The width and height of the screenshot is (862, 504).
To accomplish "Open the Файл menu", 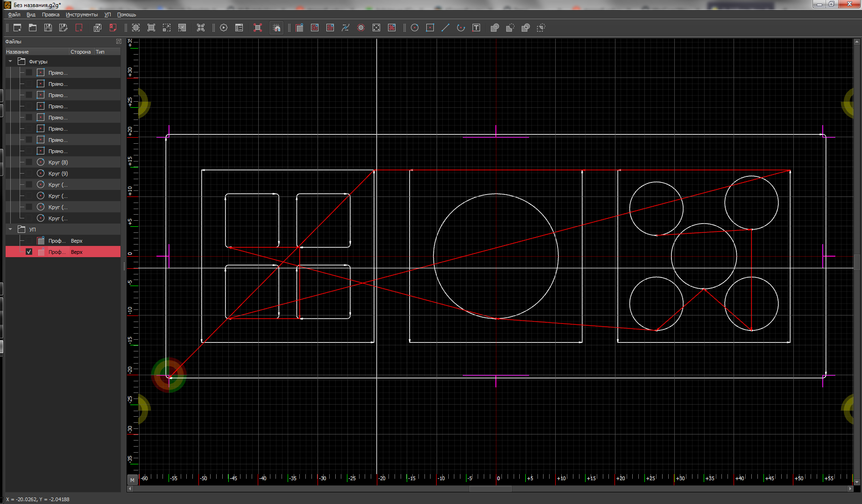I will click(14, 14).
